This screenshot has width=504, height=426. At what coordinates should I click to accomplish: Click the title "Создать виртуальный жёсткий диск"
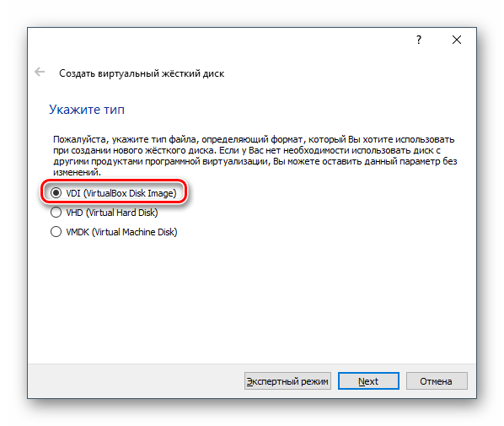142,73
